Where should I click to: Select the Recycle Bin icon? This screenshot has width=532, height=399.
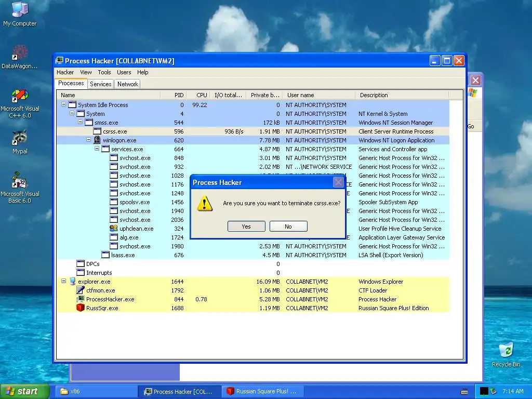(x=506, y=354)
